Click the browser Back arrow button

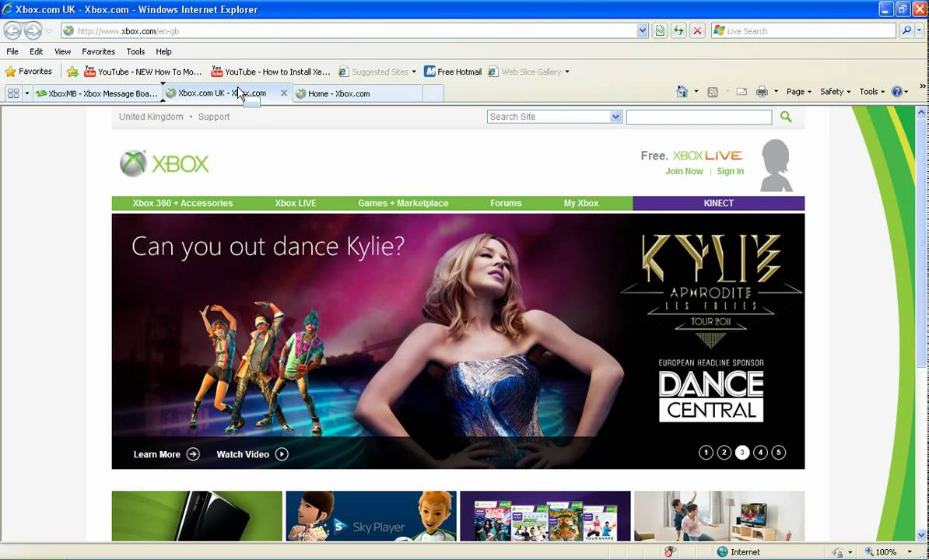point(12,30)
